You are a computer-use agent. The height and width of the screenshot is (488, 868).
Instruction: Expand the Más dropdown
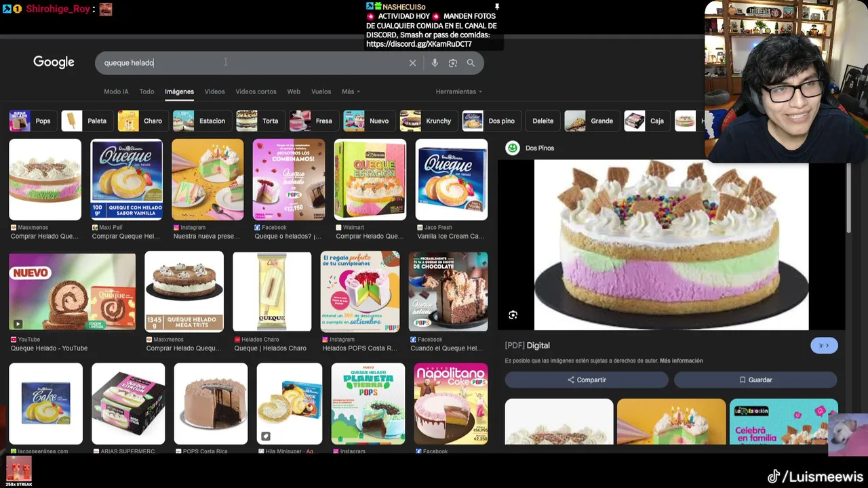pyautogui.click(x=351, y=91)
